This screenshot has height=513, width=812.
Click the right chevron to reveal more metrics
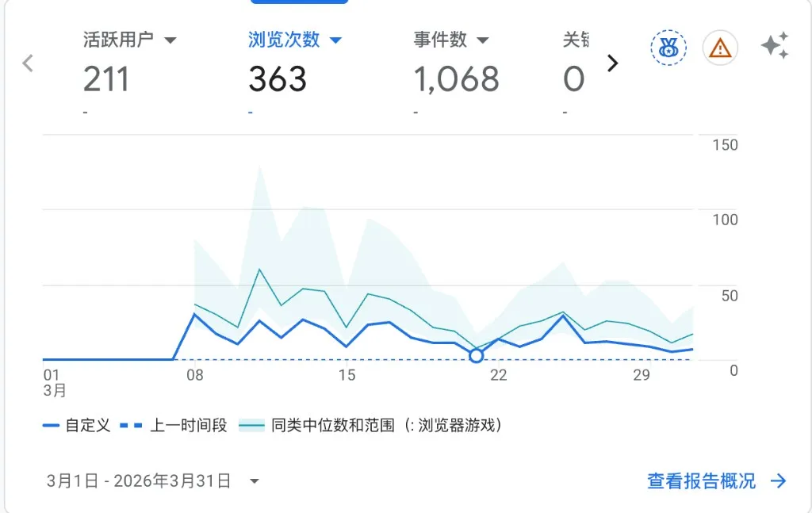point(613,63)
